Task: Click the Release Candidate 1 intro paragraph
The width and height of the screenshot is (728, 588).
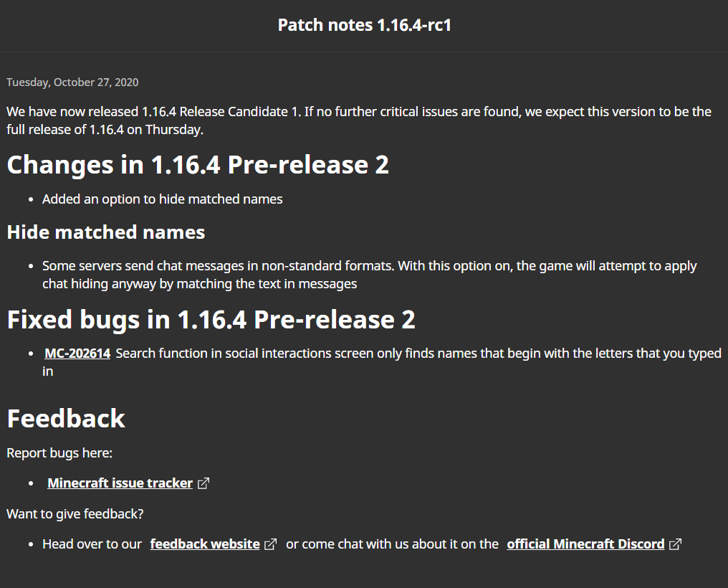Action: [358, 120]
